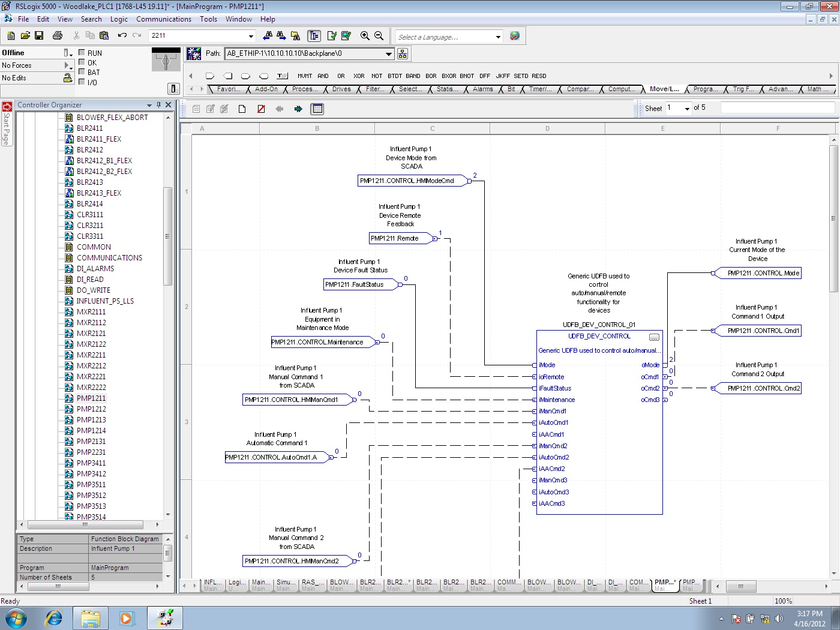
Task: Toggle the grid display button
Action: click(317, 109)
